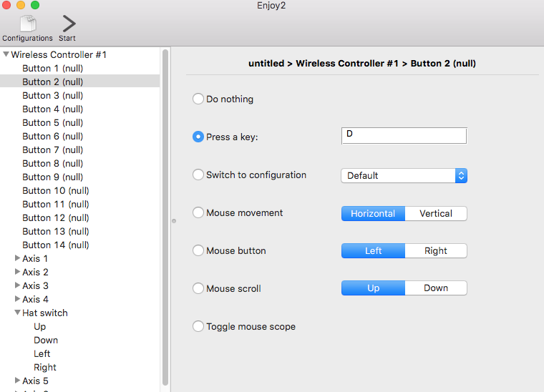Select Button 8 (null) row
This screenshot has height=392, width=544.
[x=79, y=163]
